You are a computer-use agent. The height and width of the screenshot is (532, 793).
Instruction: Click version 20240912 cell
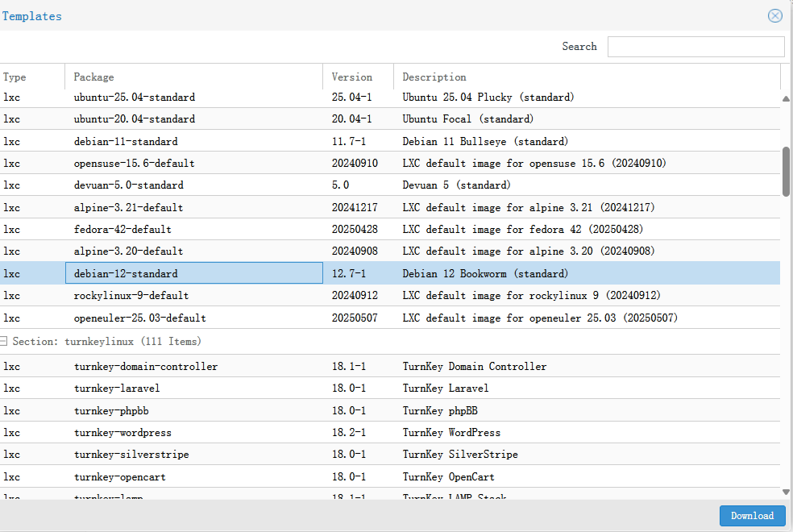[x=355, y=295]
